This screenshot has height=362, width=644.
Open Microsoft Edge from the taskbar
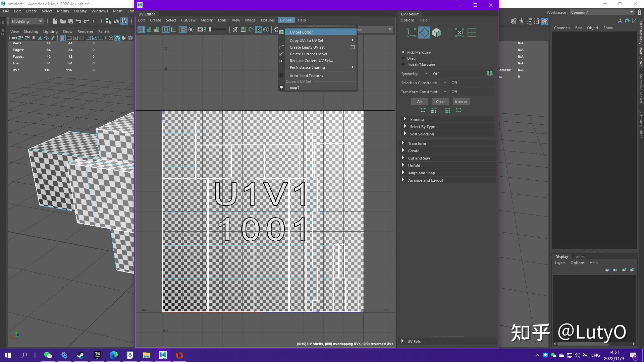pos(113,355)
